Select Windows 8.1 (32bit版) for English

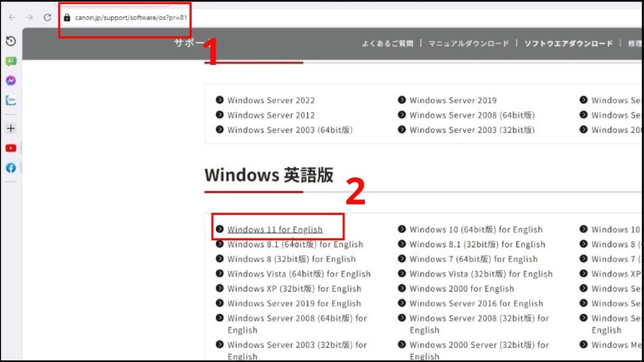coord(477,245)
